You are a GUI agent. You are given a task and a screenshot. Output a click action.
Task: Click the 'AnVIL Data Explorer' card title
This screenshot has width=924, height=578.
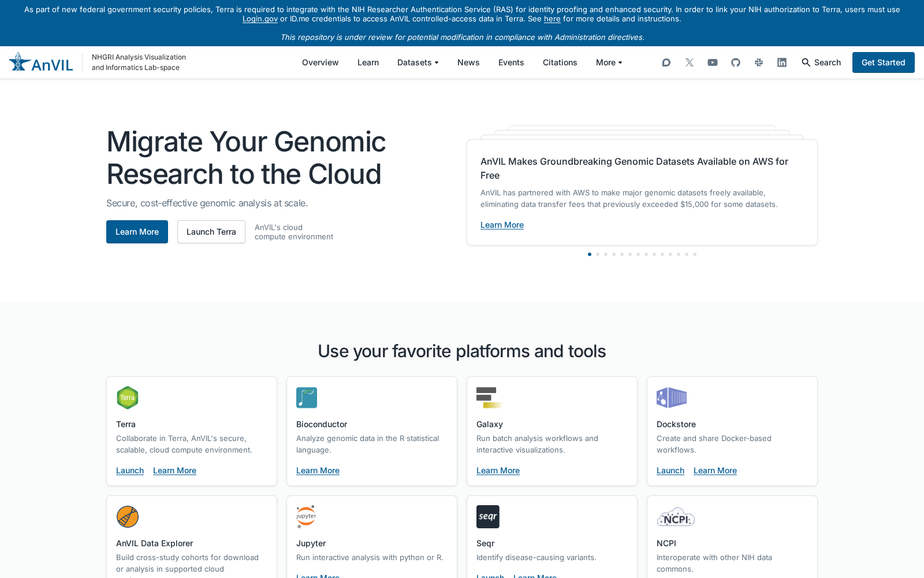click(154, 543)
